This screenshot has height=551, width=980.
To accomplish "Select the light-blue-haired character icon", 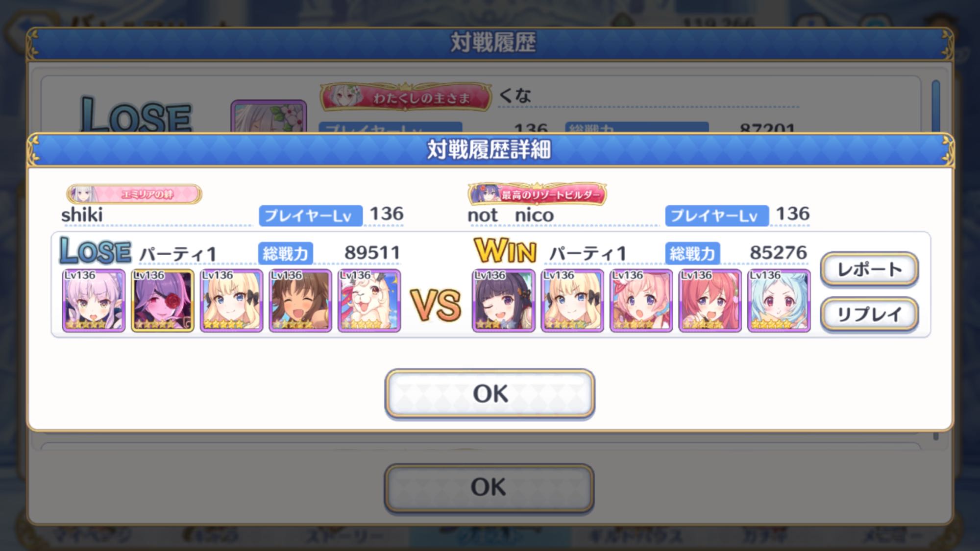I will [x=779, y=301].
